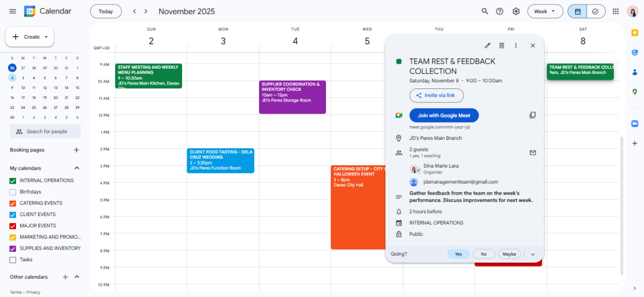Enable the Tasks calendar checkbox
This screenshot has width=644, height=297.
13,260
